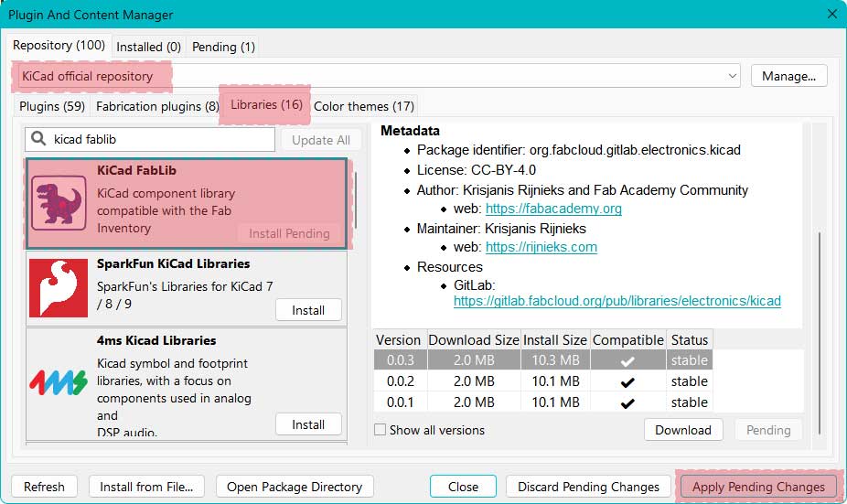Switch to the Installed (0) tab

[148, 46]
